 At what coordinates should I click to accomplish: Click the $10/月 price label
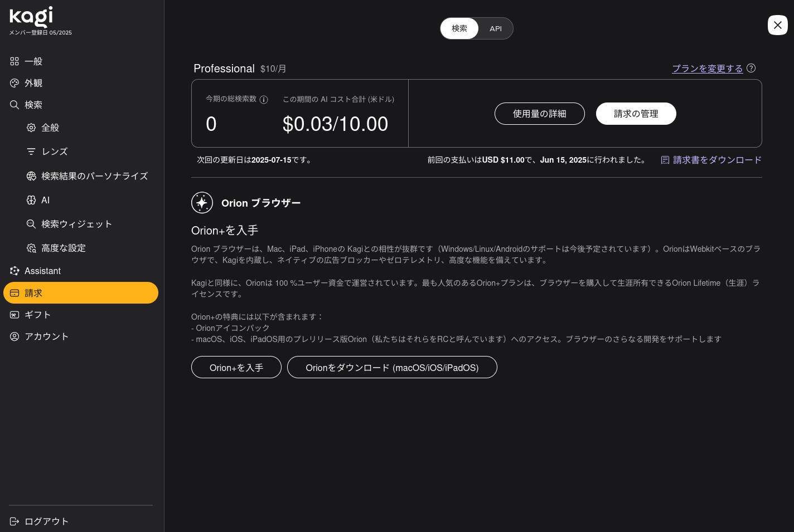pyautogui.click(x=273, y=69)
